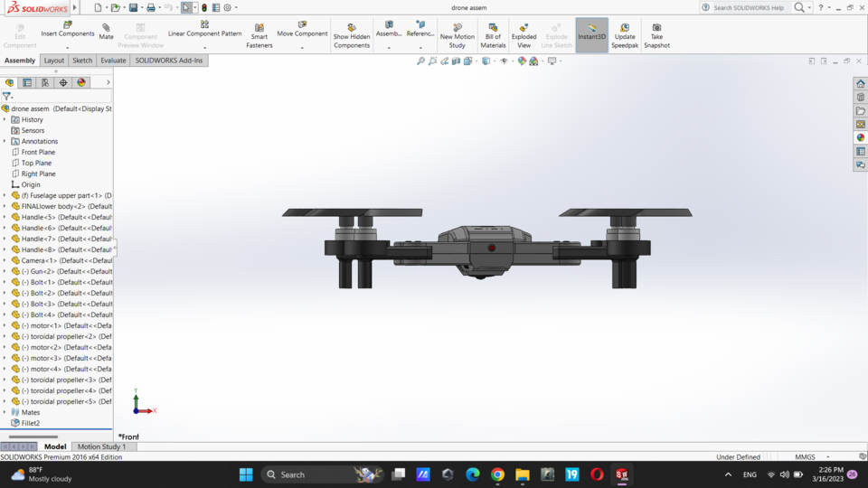Click the Rebuild traffic light icon
Image resolution: width=868 pixels, height=488 pixels.
[204, 8]
